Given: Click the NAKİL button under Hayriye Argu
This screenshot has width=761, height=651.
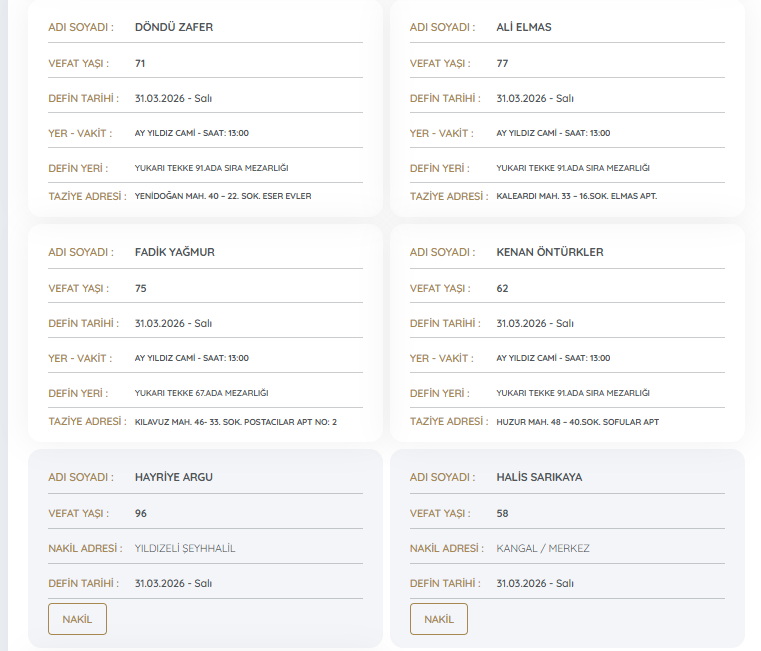Looking at the screenshot, I should point(77,619).
